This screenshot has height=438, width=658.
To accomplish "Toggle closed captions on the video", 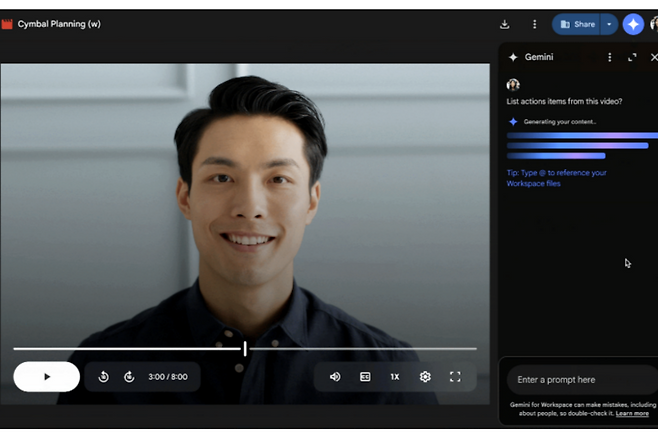I will [365, 377].
